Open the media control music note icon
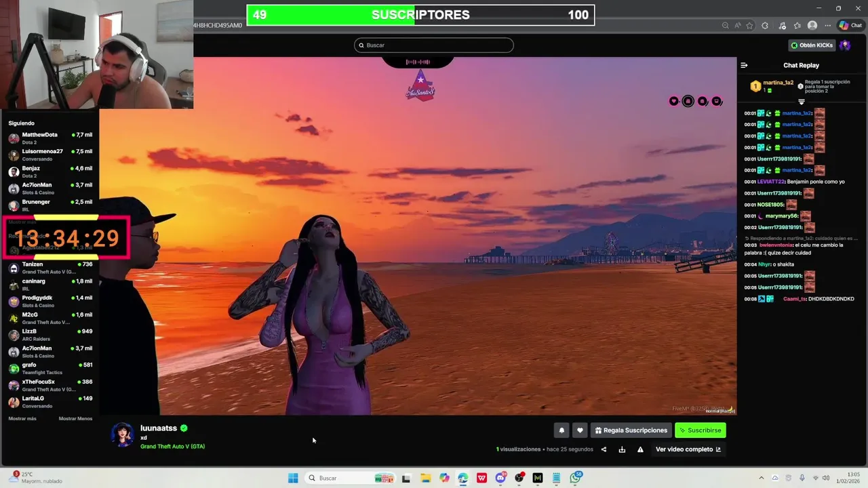Screen dimensions: 868x488 [x=783, y=26]
